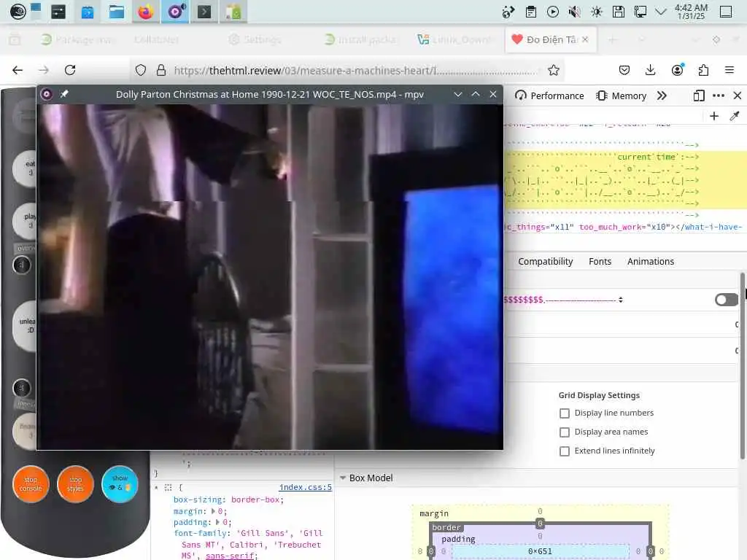Toggle the mpv window pin icon
Image resolution: width=747 pixels, height=560 pixels.
coord(64,94)
